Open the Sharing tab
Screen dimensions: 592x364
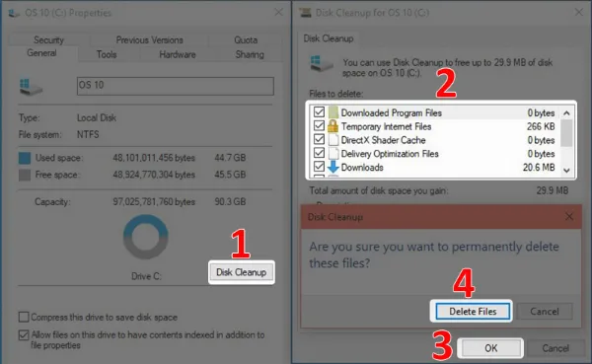coord(250,54)
